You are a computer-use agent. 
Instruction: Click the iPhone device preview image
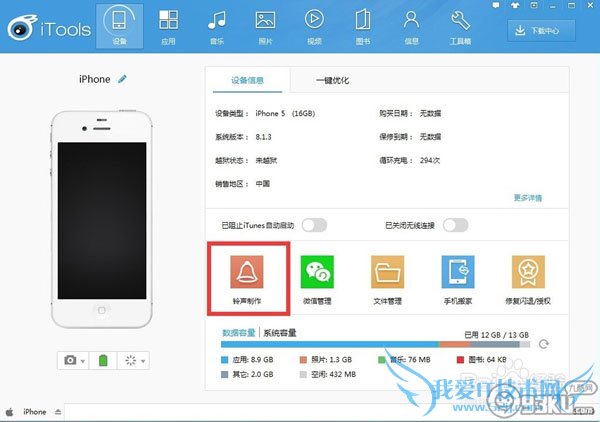[102, 219]
